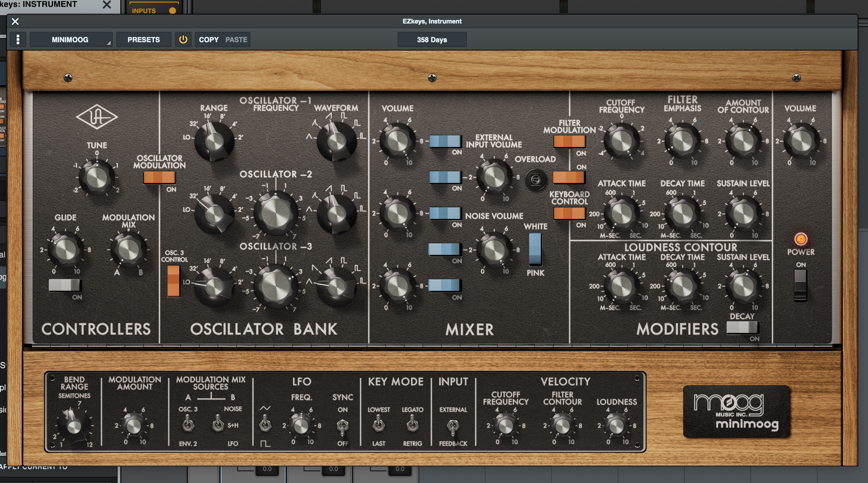
Task: Toggle External Input blue ON switch
Action: (445, 177)
